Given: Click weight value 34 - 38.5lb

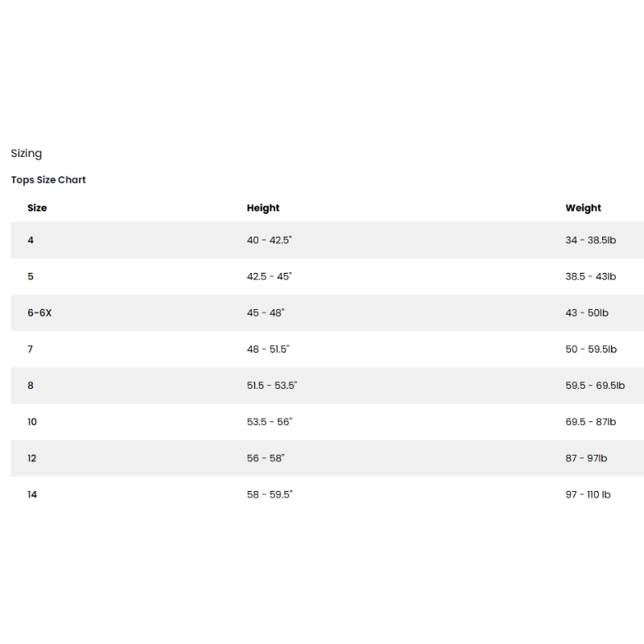Looking at the screenshot, I should [590, 240].
